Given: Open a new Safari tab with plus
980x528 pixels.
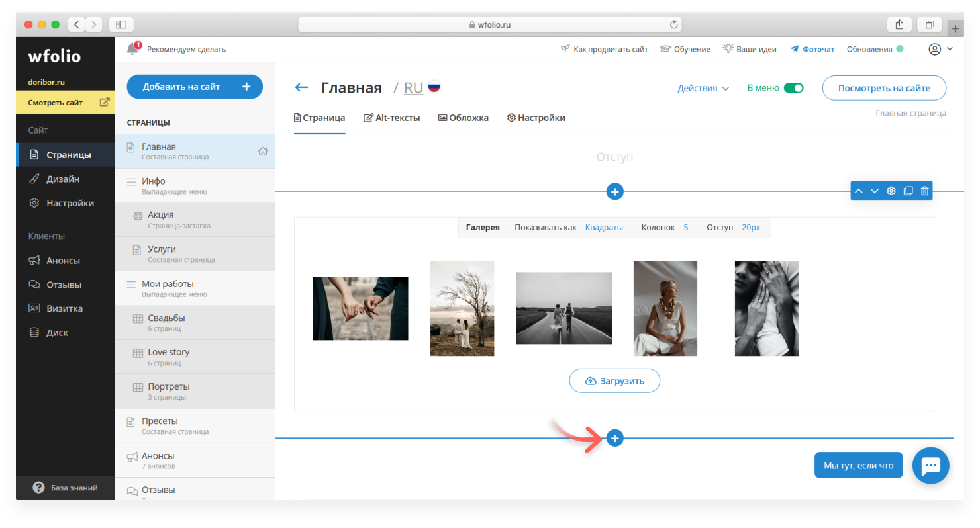Looking at the screenshot, I should coord(955,28).
